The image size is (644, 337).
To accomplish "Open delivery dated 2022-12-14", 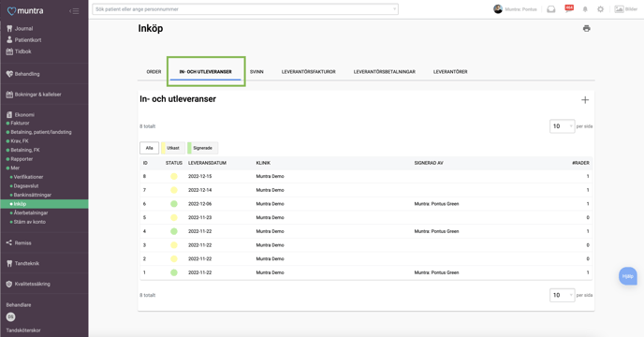I will click(x=366, y=190).
